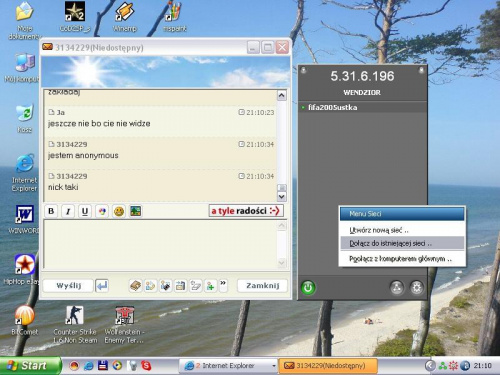Click the message text input area

pos(160,244)
